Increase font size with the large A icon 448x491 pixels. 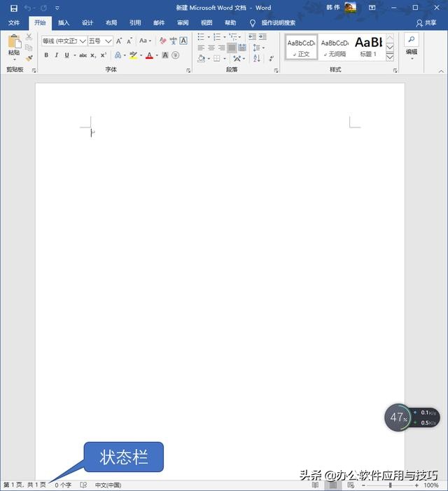coord(119,41)
